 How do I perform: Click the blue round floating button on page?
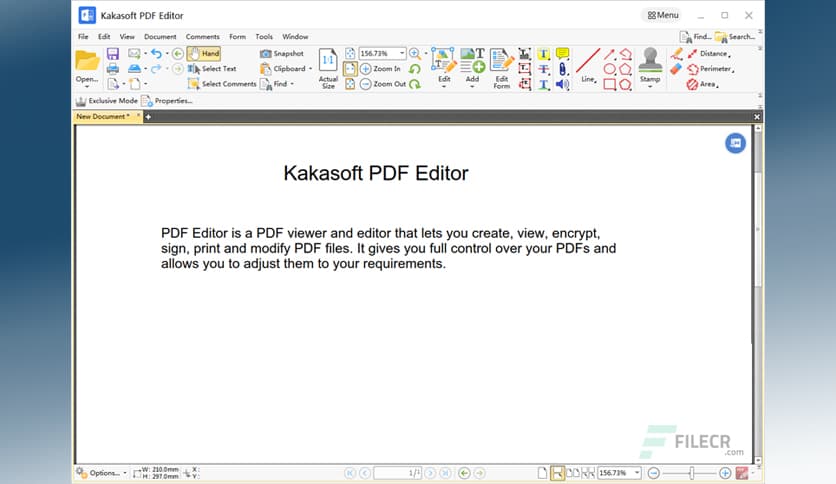click(x=735, y=143)
